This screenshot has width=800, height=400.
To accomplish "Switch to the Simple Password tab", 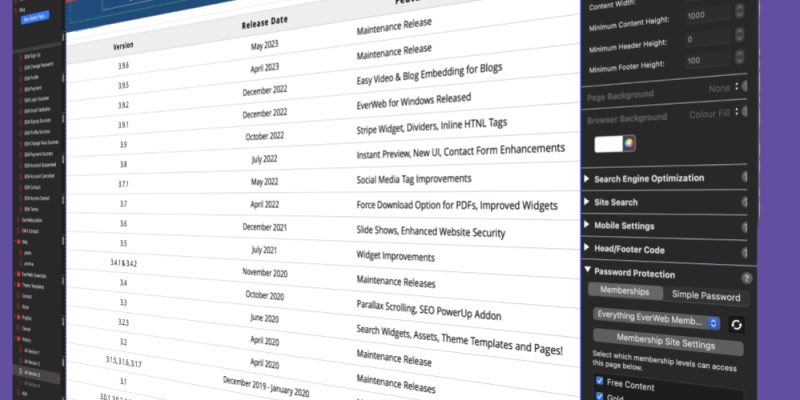I will [706, 295].
